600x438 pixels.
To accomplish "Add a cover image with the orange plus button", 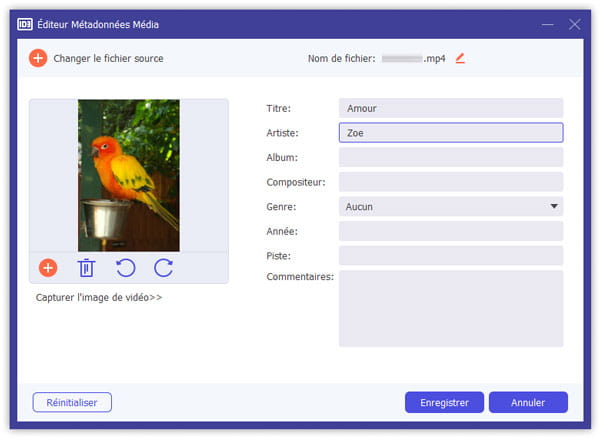I will point(48,267).
